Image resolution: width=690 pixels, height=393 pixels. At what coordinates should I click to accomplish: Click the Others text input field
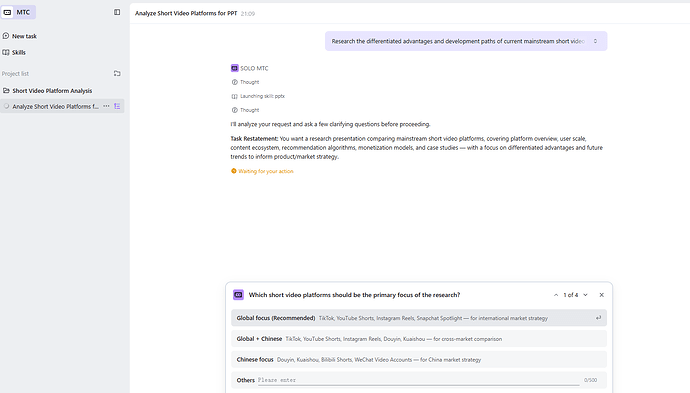[418, 380]
